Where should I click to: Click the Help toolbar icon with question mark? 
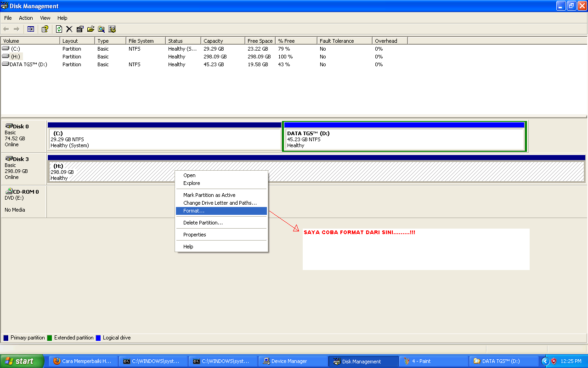(44, 29)
